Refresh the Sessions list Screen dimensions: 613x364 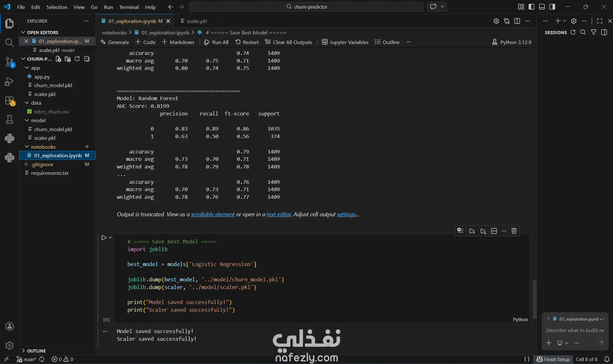(573, 32)
